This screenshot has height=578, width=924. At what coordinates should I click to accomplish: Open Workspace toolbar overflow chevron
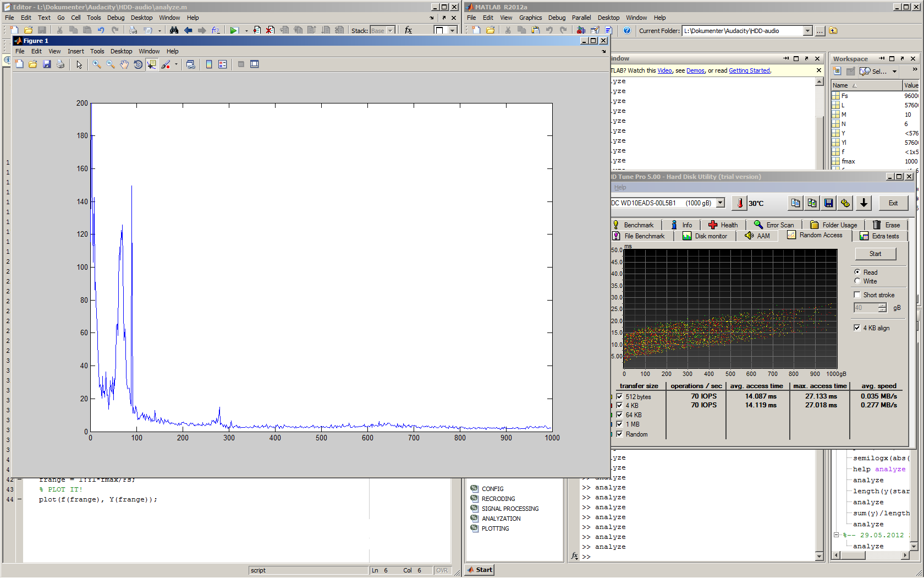pyautogui.click(x=915, y=69)
